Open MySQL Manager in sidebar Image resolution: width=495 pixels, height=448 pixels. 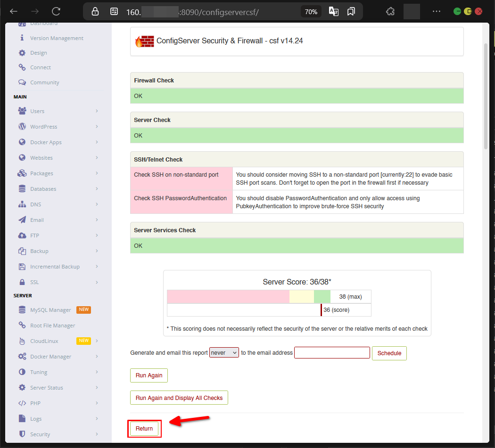[x=50, y=310]
